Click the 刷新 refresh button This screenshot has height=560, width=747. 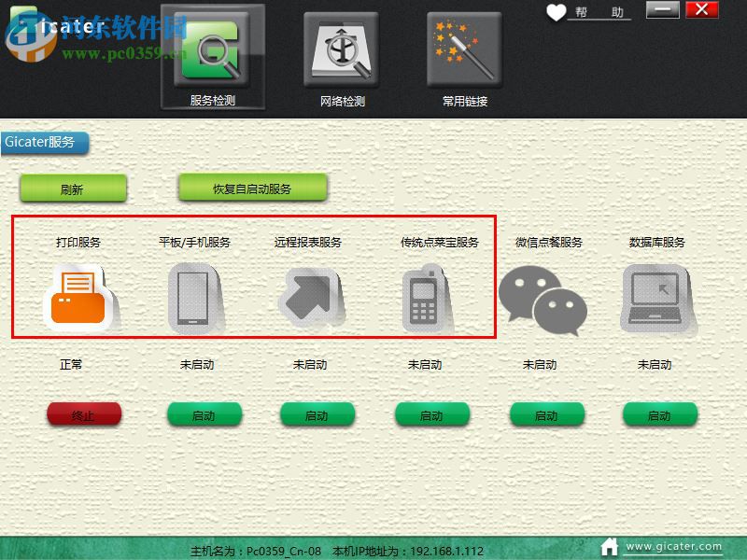pos(73,188)
